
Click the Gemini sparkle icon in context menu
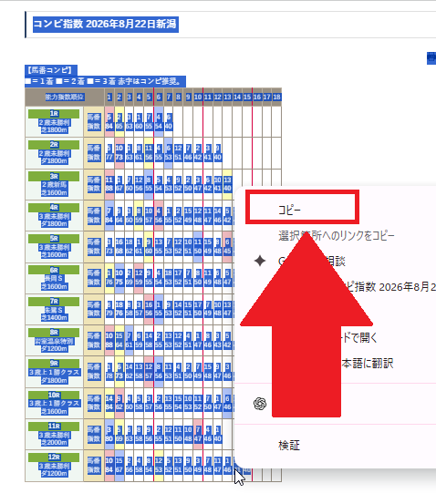[260, 261]
